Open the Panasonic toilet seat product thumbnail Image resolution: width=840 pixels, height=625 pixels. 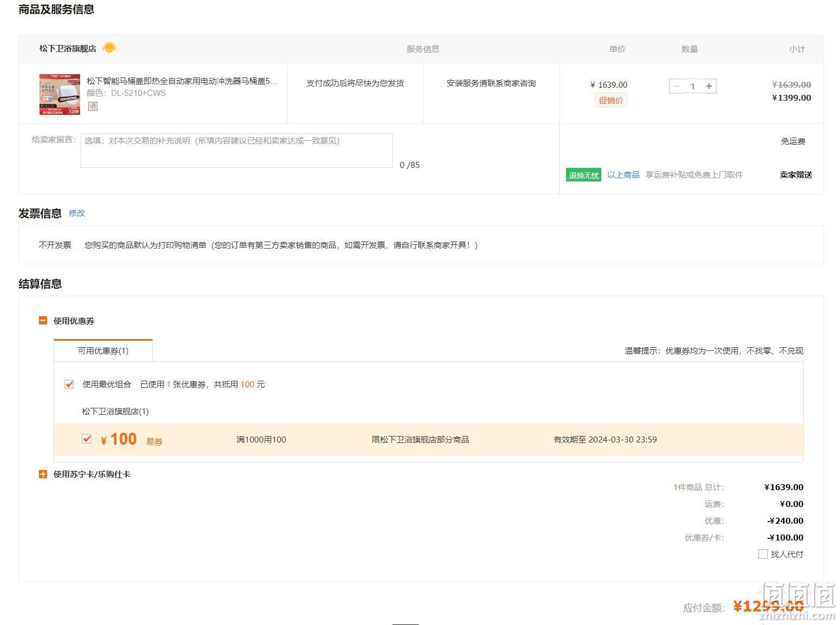point(60,94)
